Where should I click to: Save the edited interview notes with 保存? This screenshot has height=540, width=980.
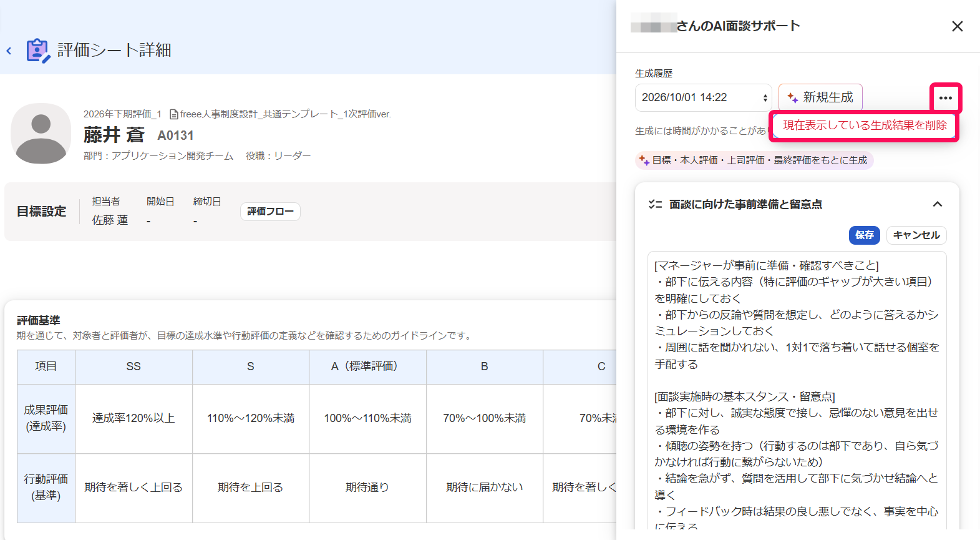[x=864, y=235]
